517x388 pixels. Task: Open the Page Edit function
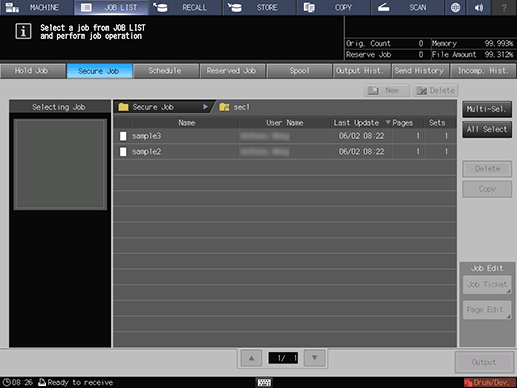487,310
